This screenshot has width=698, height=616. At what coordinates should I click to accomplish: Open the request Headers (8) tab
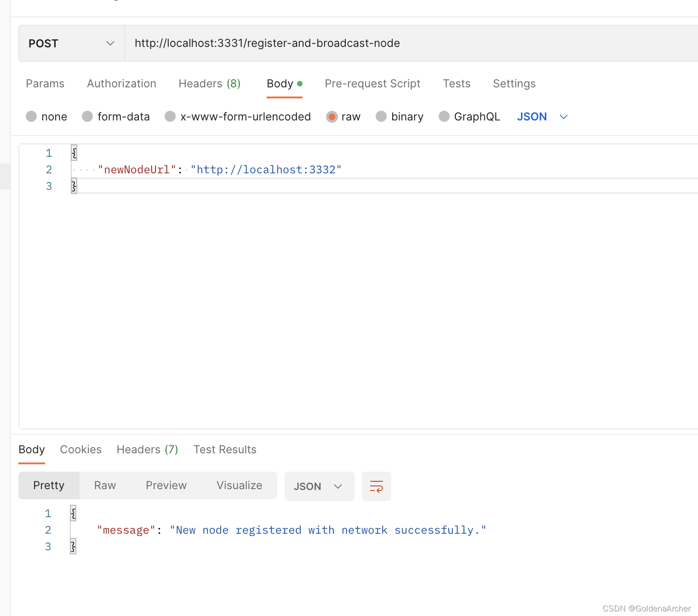[210, 84]
